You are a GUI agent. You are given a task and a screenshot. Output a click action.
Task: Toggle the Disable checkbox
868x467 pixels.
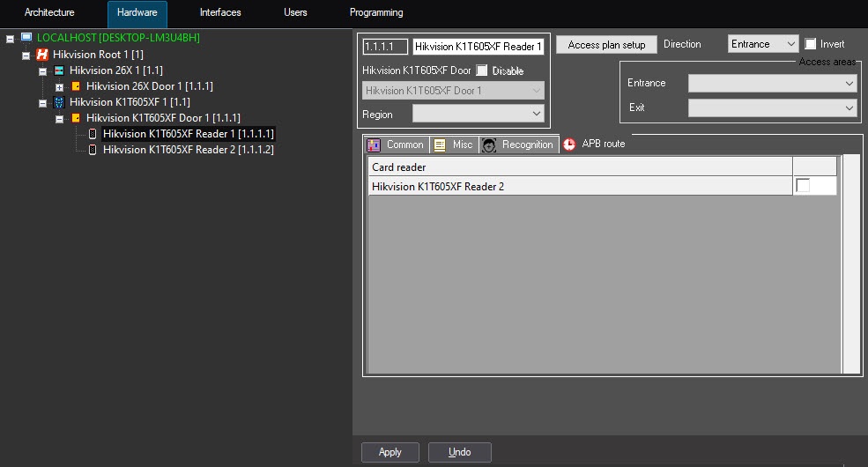point(482,70)
